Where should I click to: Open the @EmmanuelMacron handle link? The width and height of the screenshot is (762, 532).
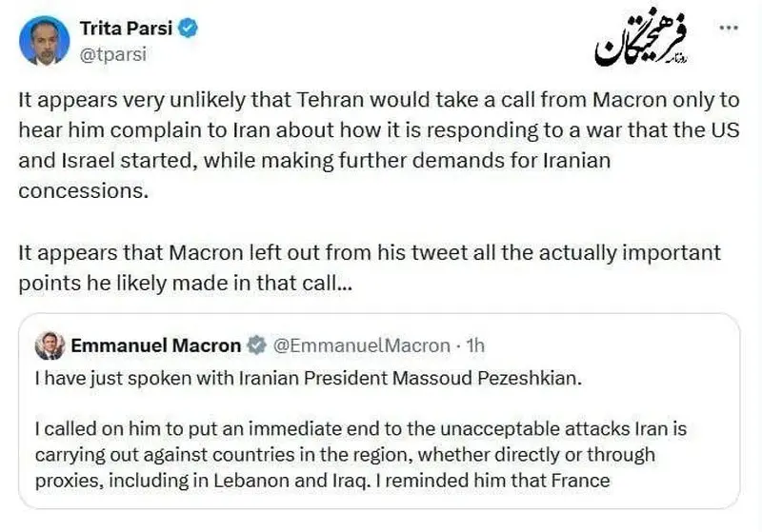(361, 345)
